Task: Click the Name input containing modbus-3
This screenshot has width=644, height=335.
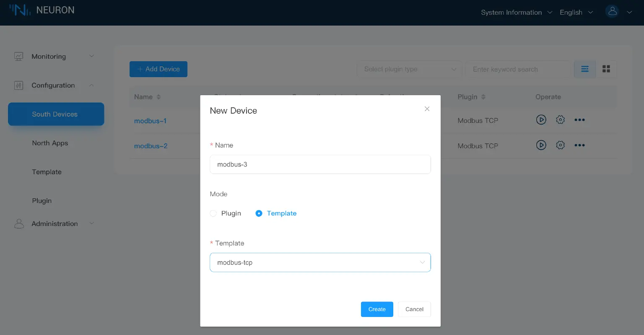Action: click(x=320, y=164)
